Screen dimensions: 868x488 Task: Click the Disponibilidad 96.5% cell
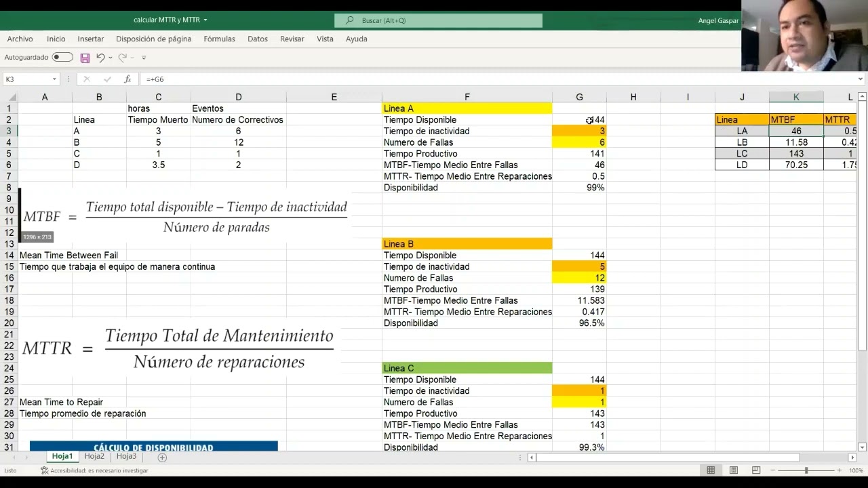[x=579, y=323]
